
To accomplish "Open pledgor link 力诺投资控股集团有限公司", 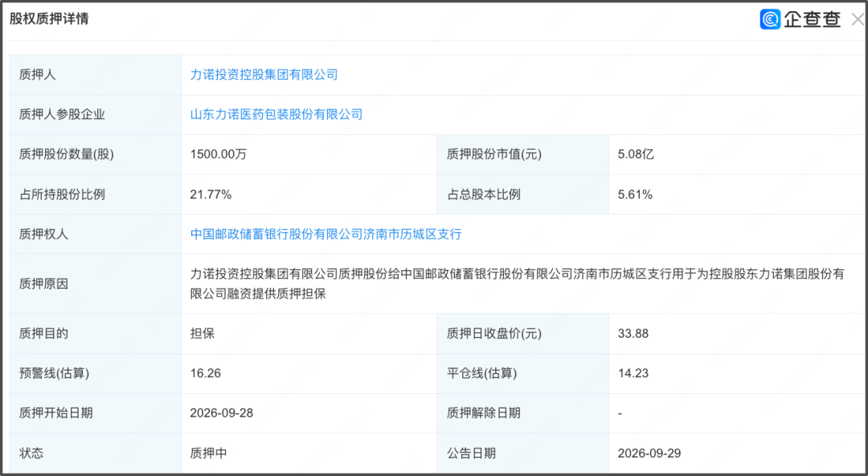I will [264, 74].
